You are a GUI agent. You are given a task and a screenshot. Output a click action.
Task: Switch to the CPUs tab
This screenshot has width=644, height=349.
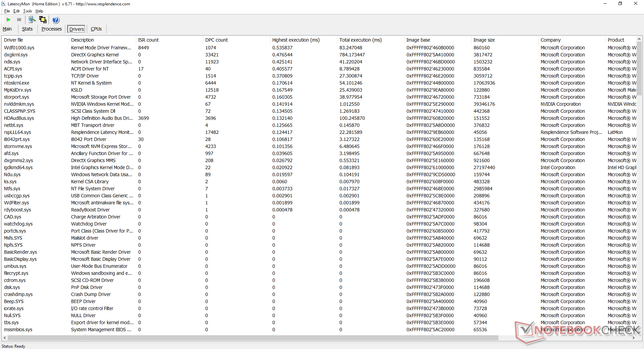96,29
